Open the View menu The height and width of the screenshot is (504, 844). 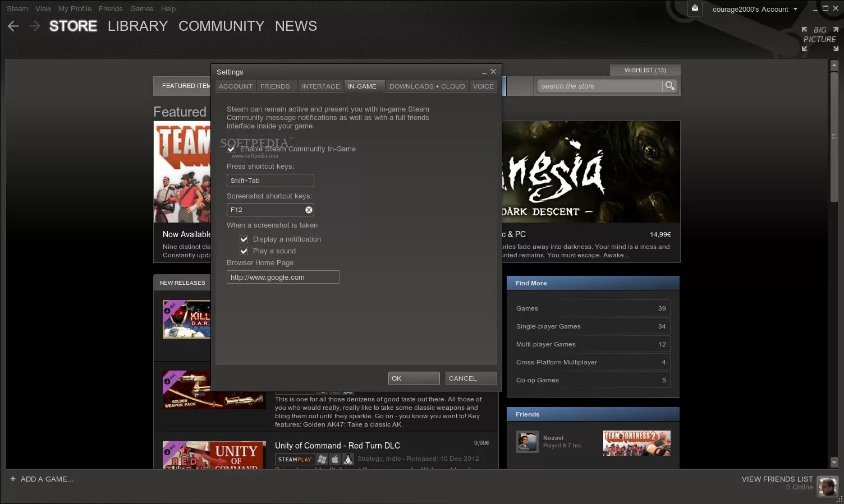click(43, 9)
